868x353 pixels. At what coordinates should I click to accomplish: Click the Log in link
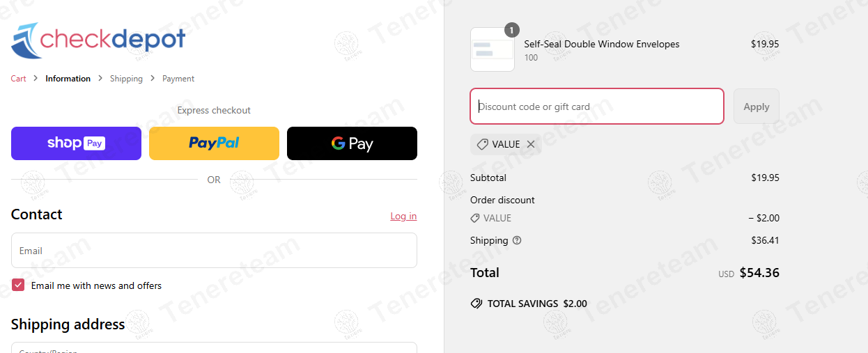[403, 216]
